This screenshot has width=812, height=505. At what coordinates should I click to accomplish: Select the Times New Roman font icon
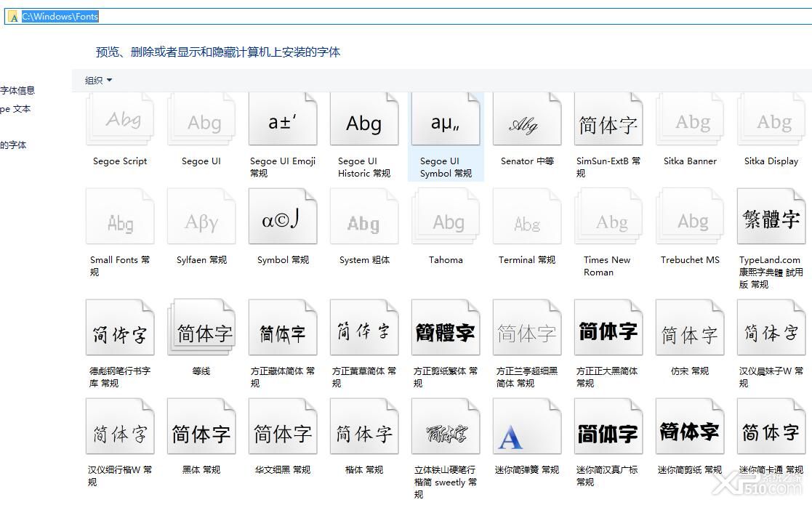(x=608, y=216)
